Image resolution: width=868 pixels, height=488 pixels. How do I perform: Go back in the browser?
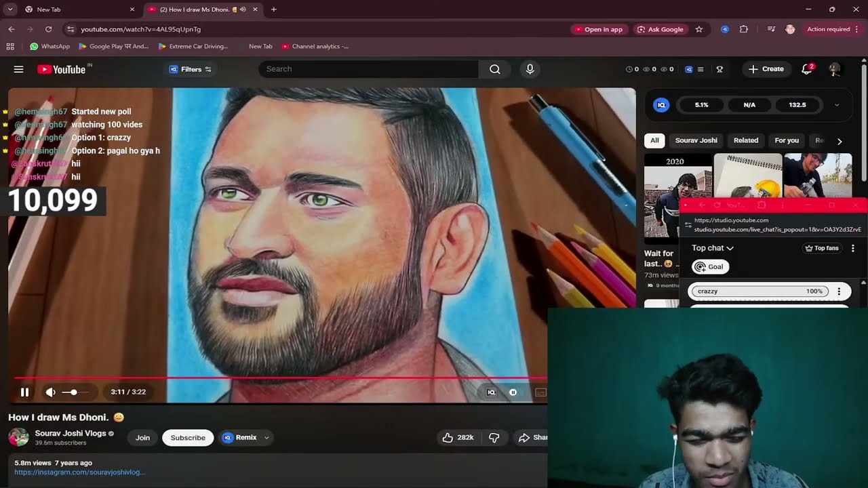coord(12,29)
